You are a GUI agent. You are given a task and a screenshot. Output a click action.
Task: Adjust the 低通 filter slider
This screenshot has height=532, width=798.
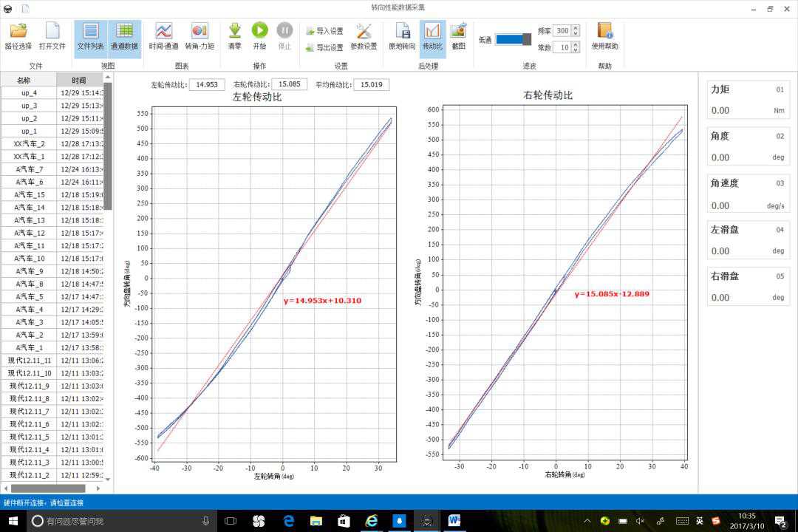(x=526, y=39)
